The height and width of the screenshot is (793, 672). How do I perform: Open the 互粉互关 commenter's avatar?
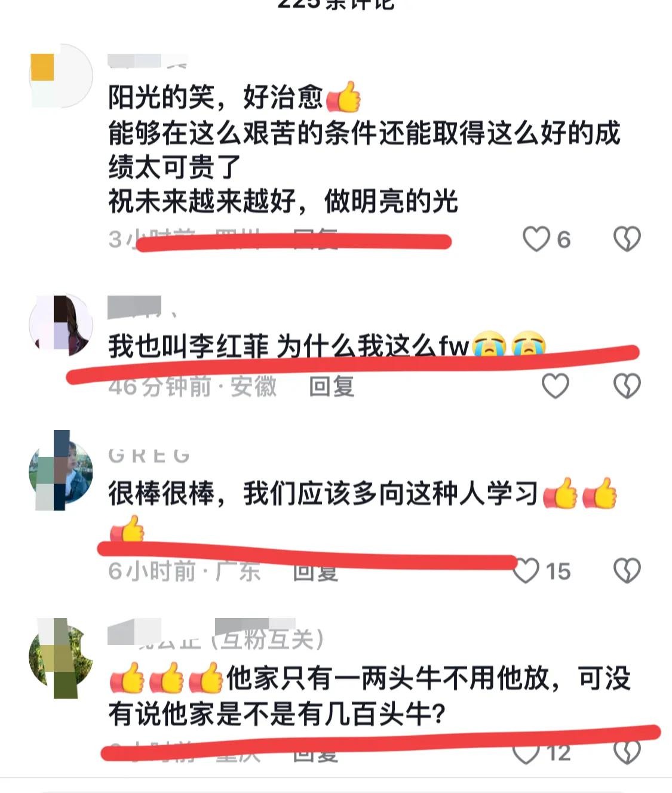(x=61, y=657)
